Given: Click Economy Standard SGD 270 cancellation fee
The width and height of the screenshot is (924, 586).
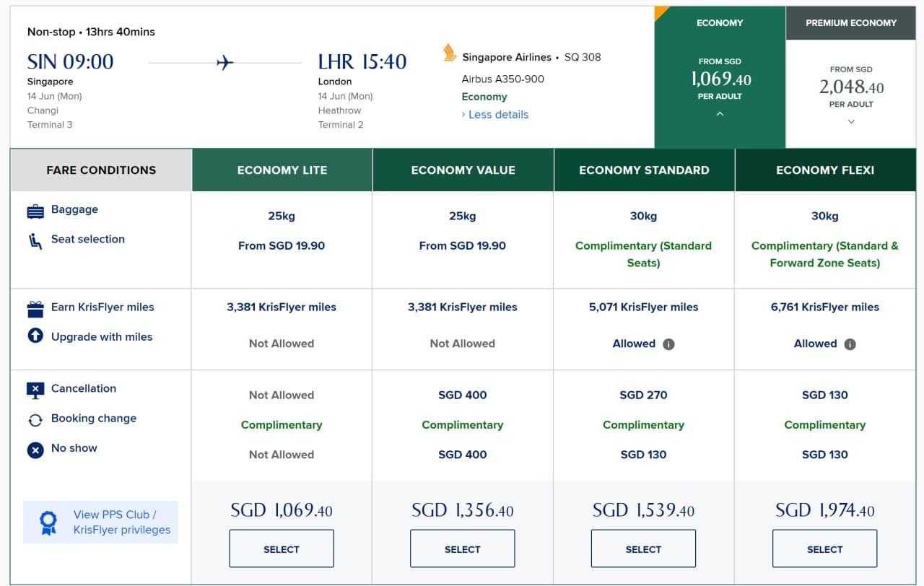Looking at the screenshot, I should (x=644, y=395).
